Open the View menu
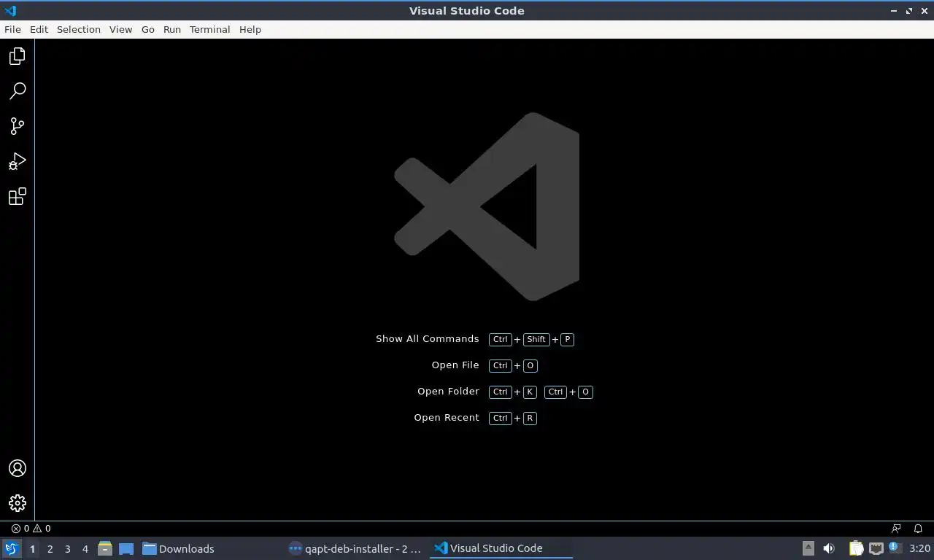This screenshot has width=934, height=560. click(x=120, y=29)
